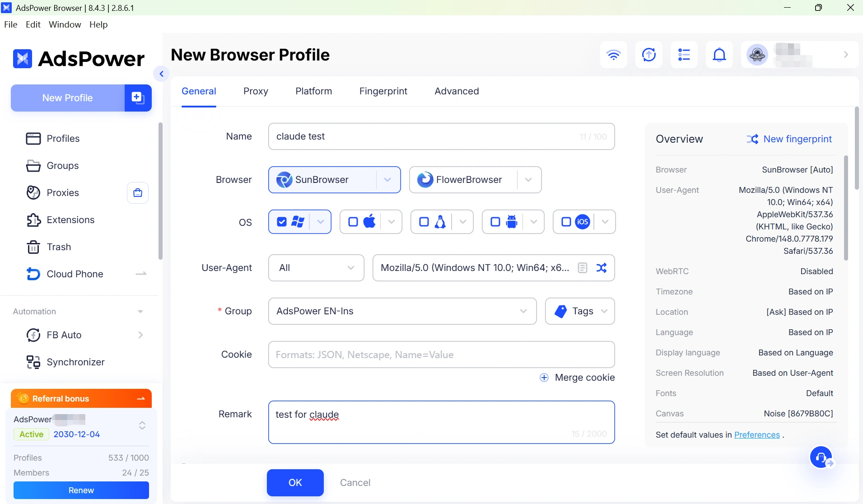Screen dimensions: 863x504
Task: Uncheck the Windows OS checkbox
Action: 282,222
